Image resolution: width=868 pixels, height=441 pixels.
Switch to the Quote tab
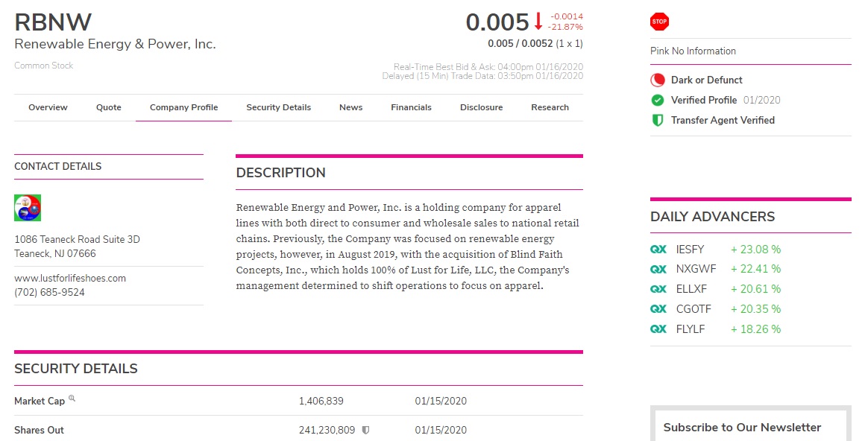(109, 107)
